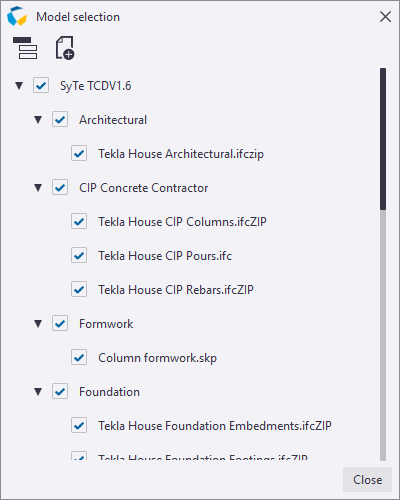Screen dimensions: 400x500
Task: Click the Trimble Connect logo icon
Action: [17, 17]
